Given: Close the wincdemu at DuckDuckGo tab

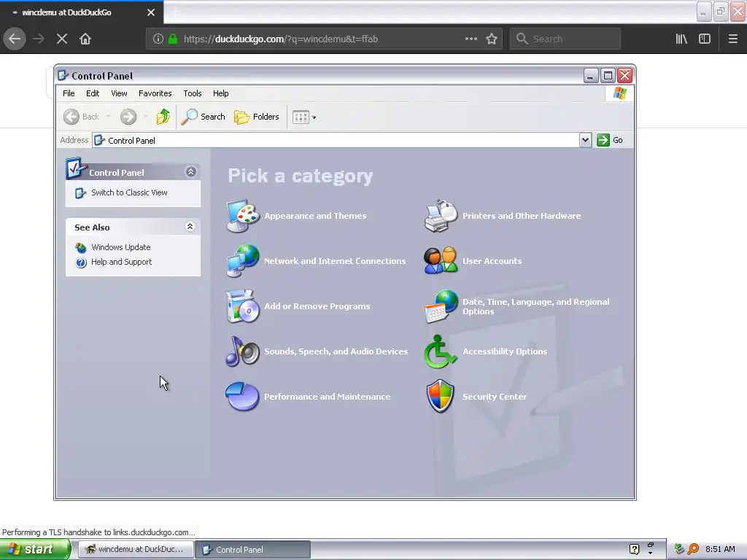Looking at the screenshot, I should point(151,12).
